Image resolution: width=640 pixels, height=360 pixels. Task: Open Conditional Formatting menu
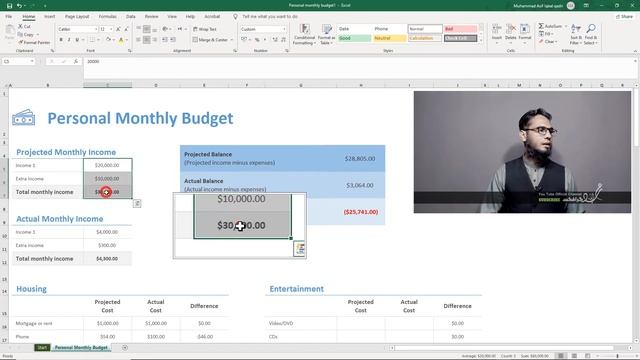pos(304,34)
